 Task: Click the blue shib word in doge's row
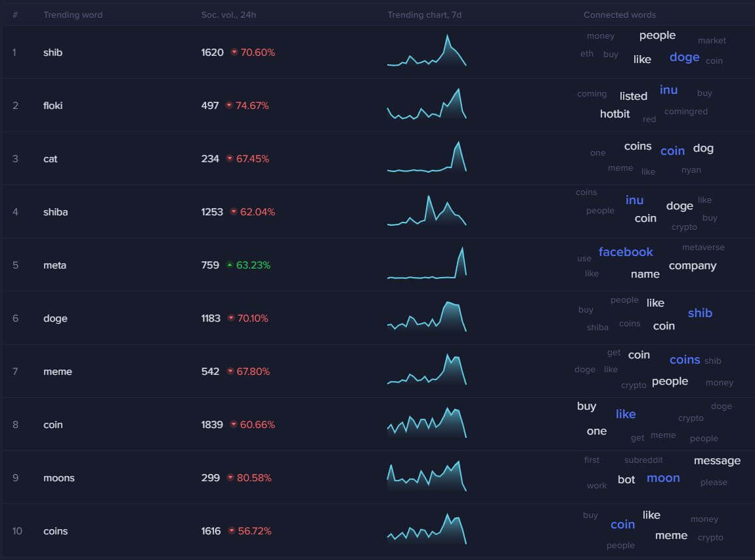[700, 313]
